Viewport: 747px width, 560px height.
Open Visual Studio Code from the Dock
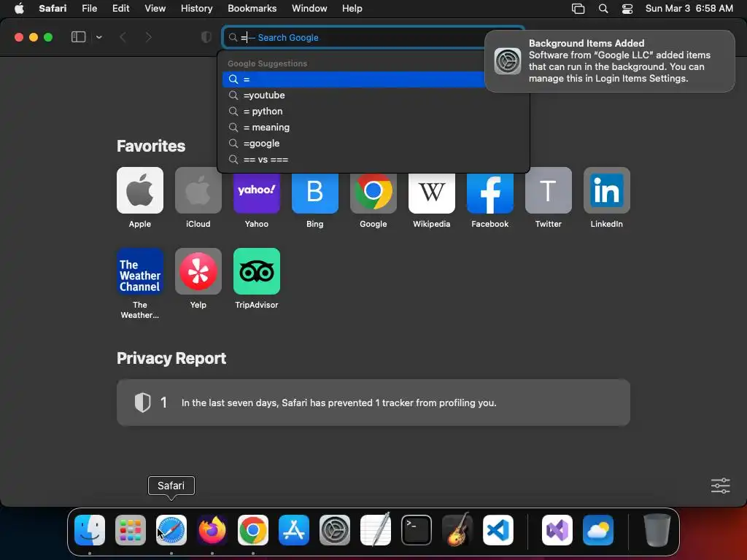[x=498, y=530]
